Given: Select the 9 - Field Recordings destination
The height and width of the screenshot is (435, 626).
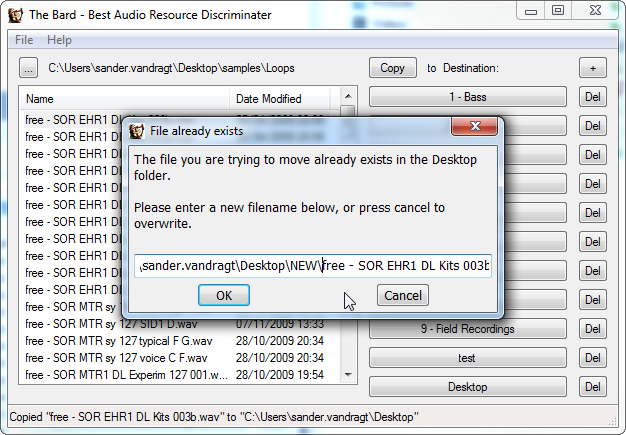Looking at the screenshot, I should (468, 329).
